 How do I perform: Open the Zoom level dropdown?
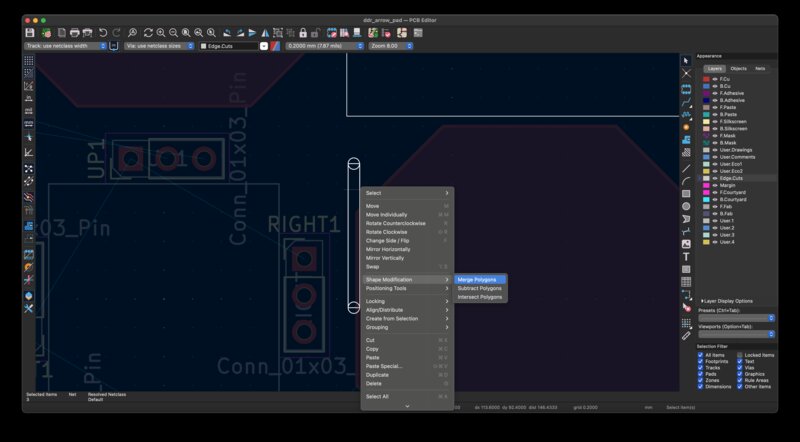[391, 46]
